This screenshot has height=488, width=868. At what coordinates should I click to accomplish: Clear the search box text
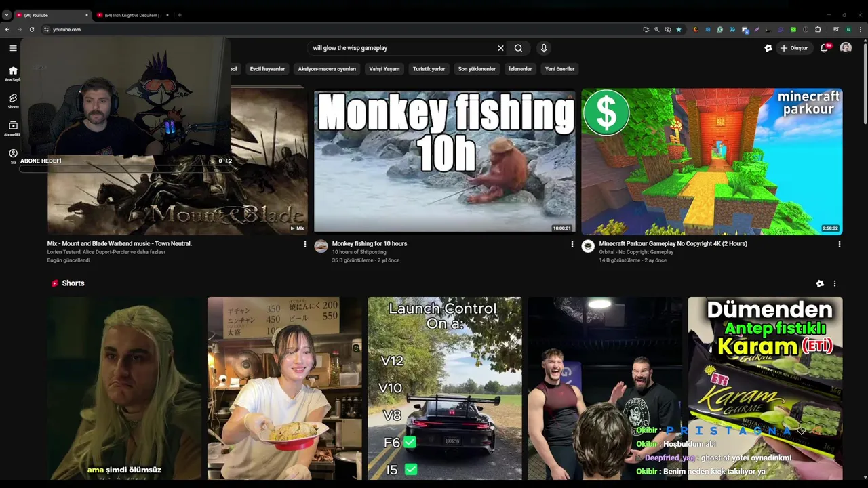click(x=500, y=48)
